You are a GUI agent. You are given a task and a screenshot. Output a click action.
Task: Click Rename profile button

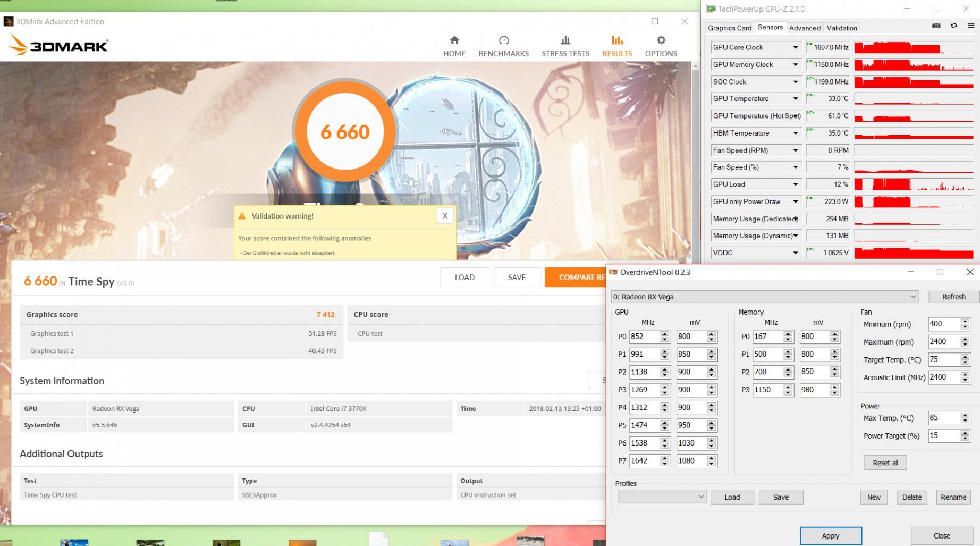(953, 497)
